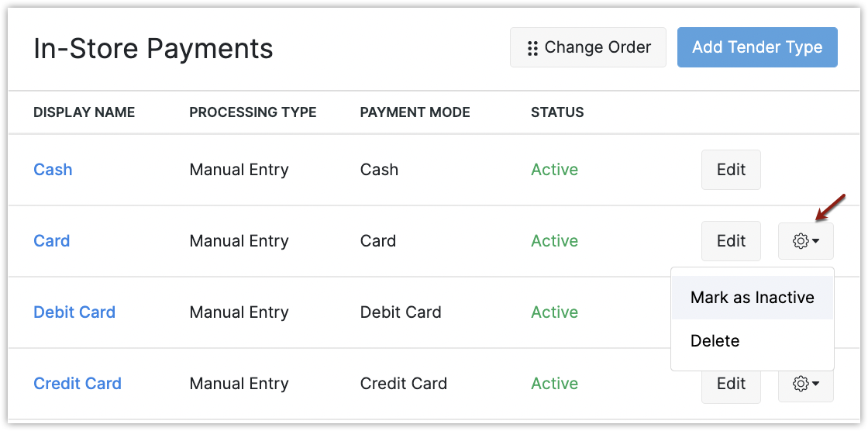Viewport: 868px width, 431px height.
Task: Click Active status of Cash row
Action: tap(554, 170)
